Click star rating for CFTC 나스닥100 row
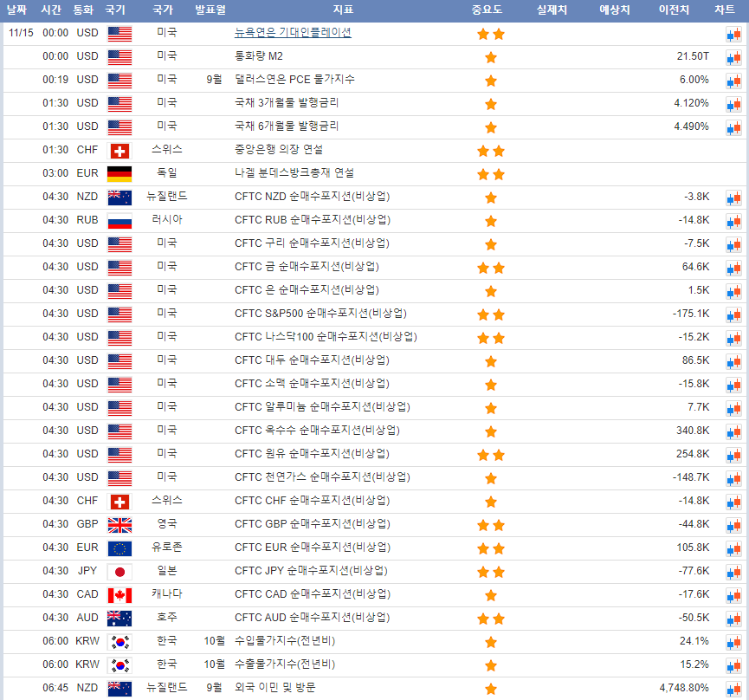Screen dimensions: 749x700 coord(491,338)
